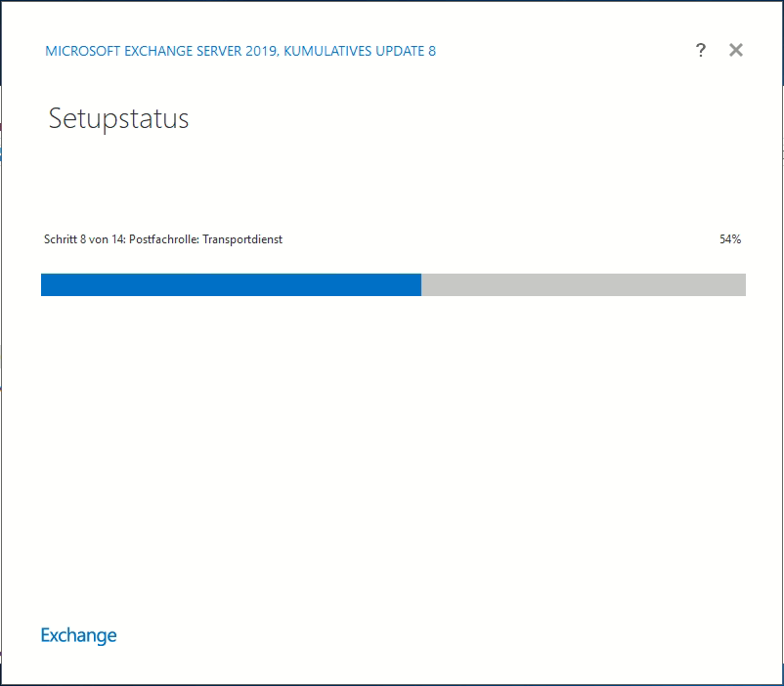Click where blue progress meets gray

coord(421,284)
